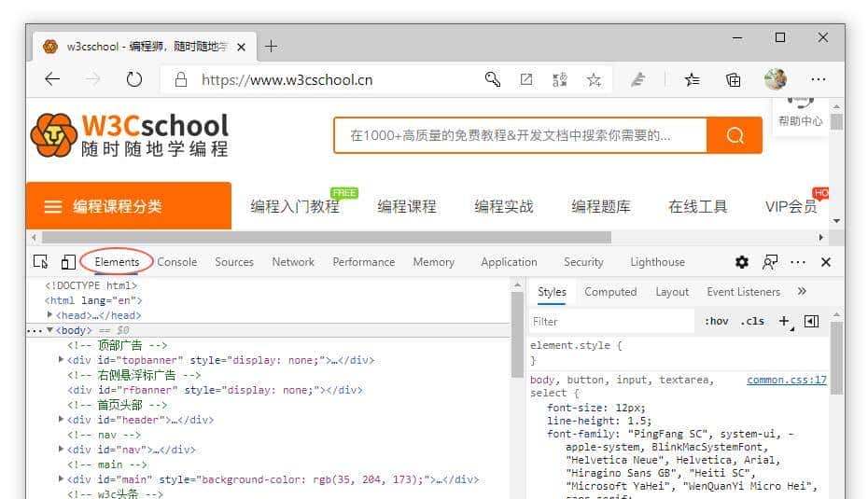This screenshot has height=499, width=868.
Task: Open the 编程实战 link
Action: (x=504, y=206)
